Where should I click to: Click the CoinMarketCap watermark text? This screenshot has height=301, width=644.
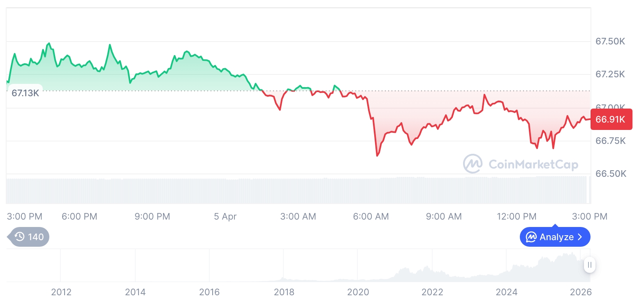pos(533,164)
